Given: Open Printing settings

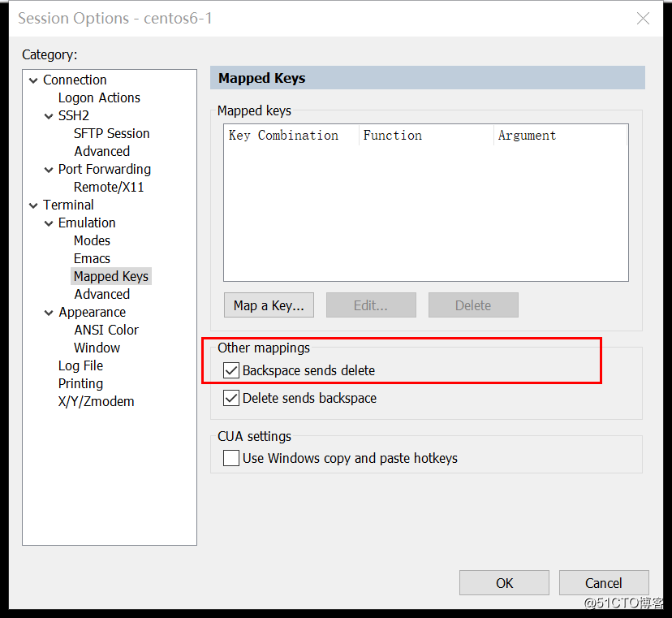Looking at the screenshot, I should [80, 384].
